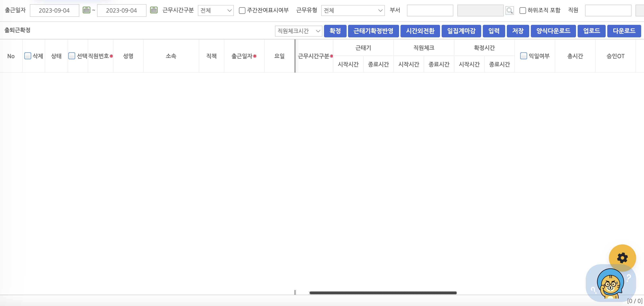Click the 시간외전환 button
This screenshot has height=306, width=644.
tap(420, 31)
